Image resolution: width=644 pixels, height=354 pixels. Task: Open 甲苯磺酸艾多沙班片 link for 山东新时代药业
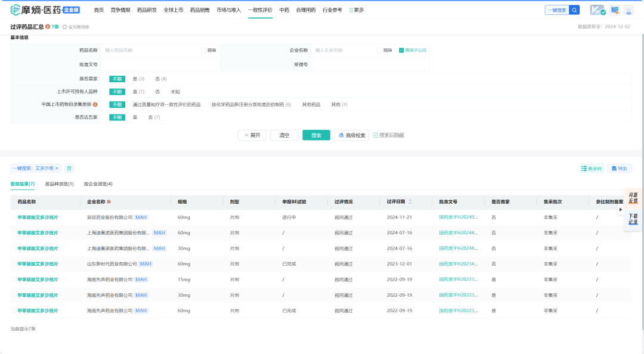pyautogui.click(x=38, y=264)
